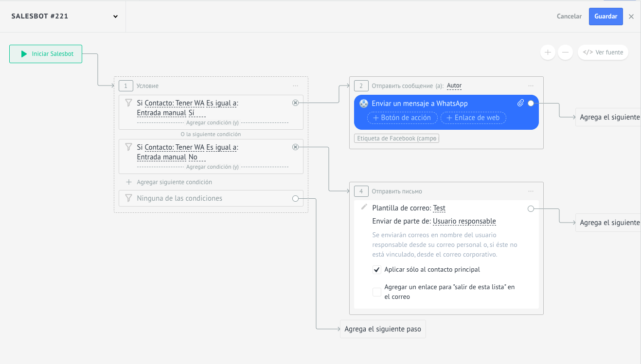Click the zoom in plus icon
641x364 pixels.
click(548, 52)
